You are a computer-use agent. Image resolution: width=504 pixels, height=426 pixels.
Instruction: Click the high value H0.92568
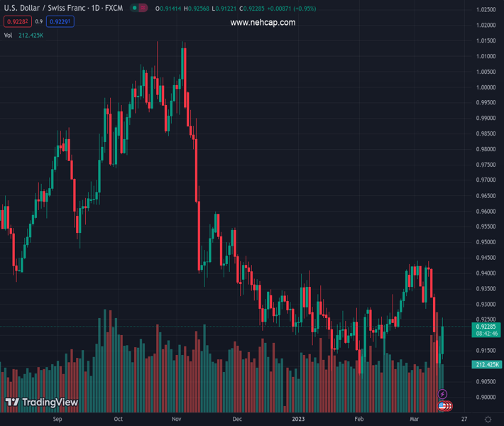[197, 9]
